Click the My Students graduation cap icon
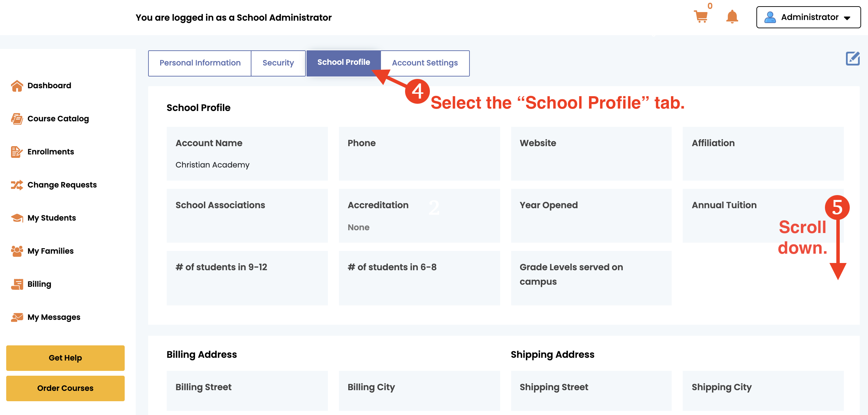Image resolution: width=868 pixels, height=415 pixels. click(x=17, y=218)
